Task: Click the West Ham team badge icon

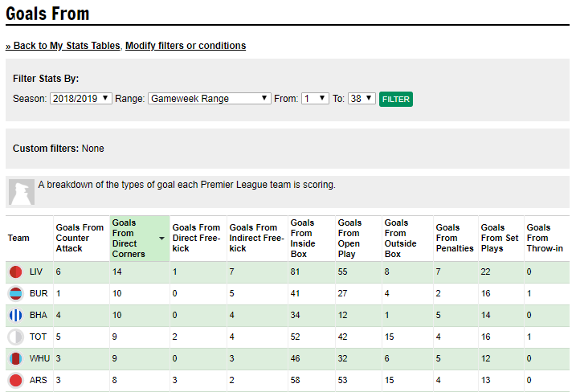Action: click(x=16, y=359)
